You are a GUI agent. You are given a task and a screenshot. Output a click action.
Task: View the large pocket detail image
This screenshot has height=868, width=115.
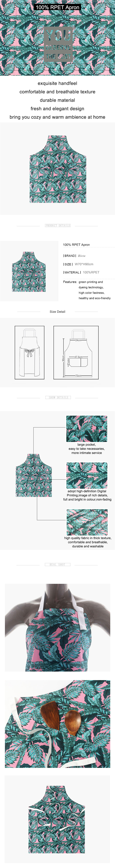[x=87, y=429]
